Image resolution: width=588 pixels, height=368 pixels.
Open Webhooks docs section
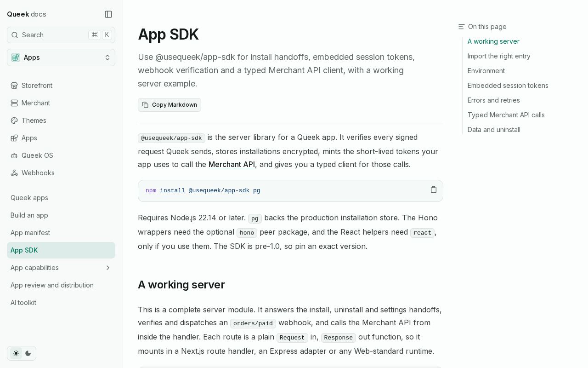coord(61,173)
